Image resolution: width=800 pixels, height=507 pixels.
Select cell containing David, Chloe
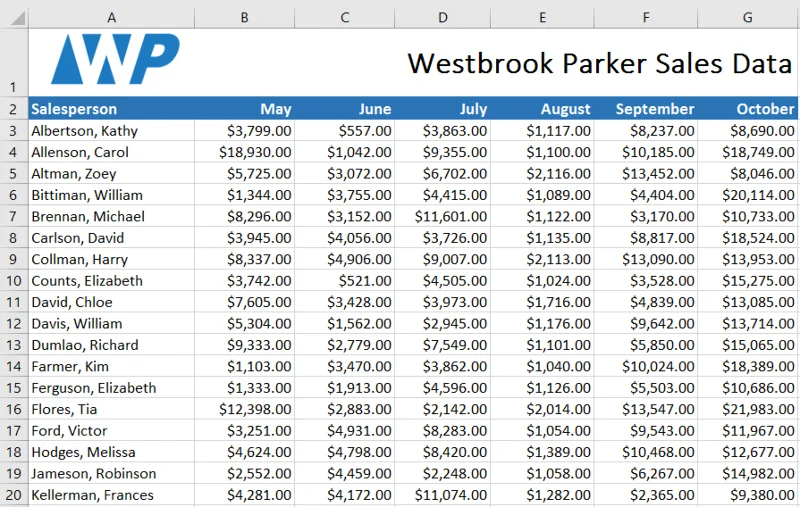(111, 302)
